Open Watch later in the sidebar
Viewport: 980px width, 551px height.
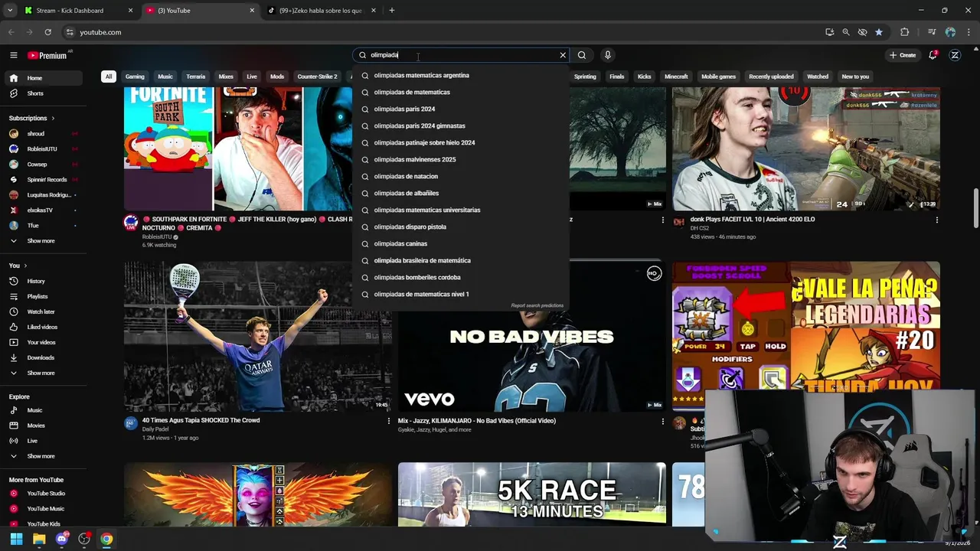click(44, 311)
